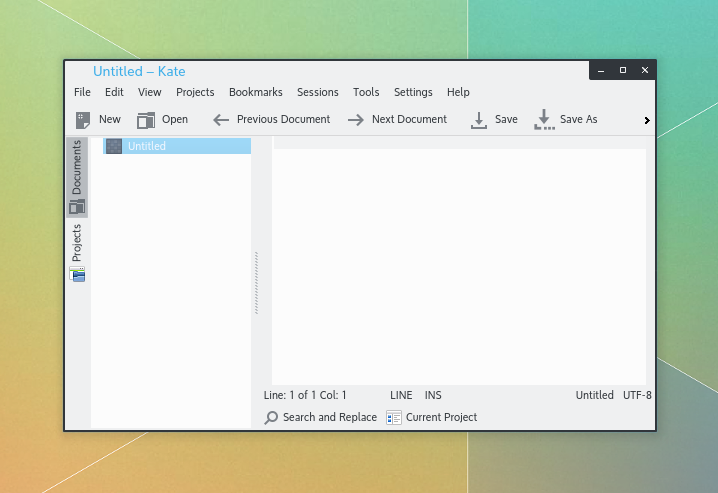This screenshot has height=493, width=718.
Task: Click the Line 1 of 1 Col 1 status
Action: click(x=305, y=395)
